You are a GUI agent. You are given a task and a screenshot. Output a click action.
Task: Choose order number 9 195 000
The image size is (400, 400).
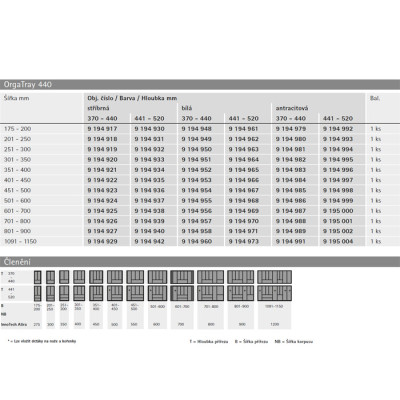(338, 211)
